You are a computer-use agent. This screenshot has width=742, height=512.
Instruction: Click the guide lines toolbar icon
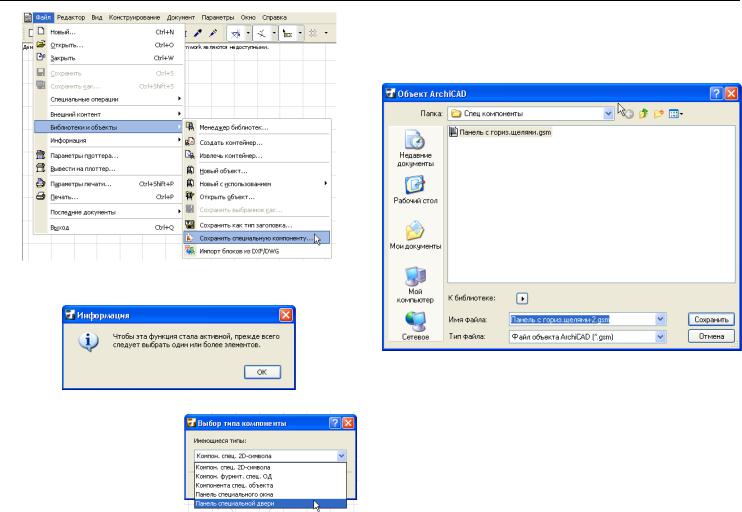pyautogui.click(x=236, y=33)
